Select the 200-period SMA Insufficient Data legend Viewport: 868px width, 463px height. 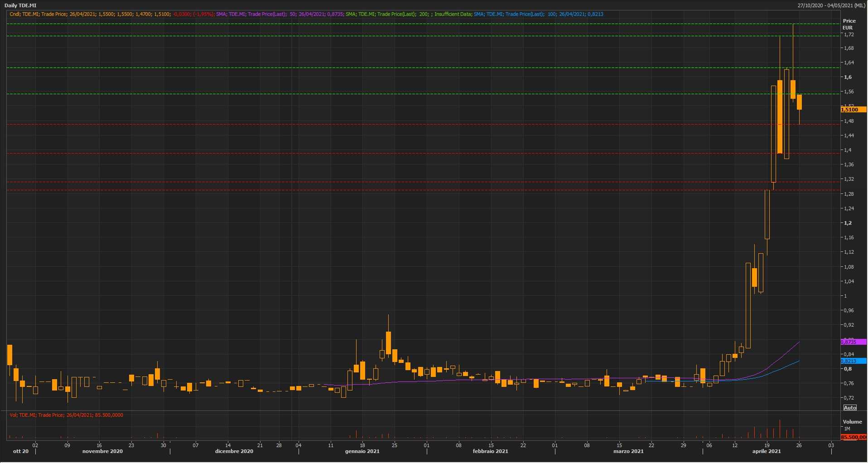[x=408, y=14]
